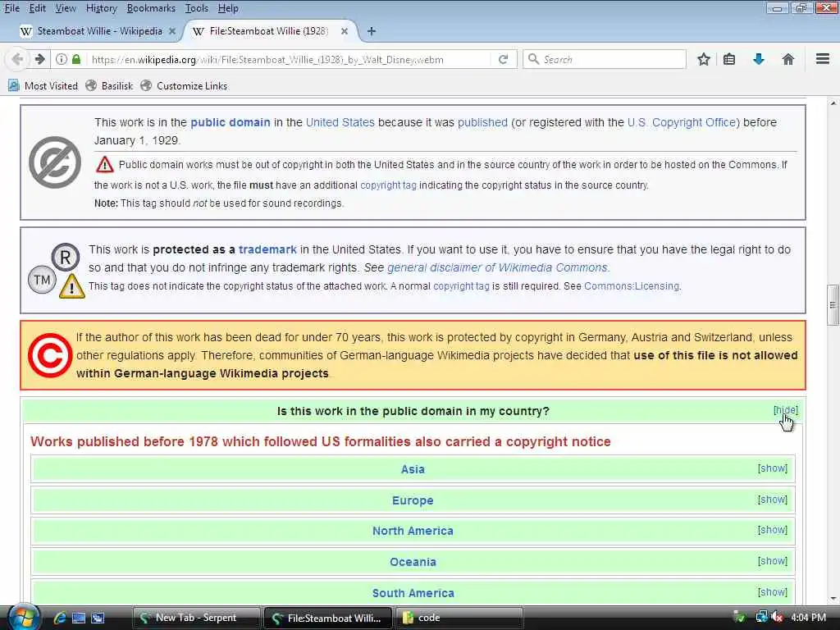
Task: Follow the United States link
Action: pos(340,122)
